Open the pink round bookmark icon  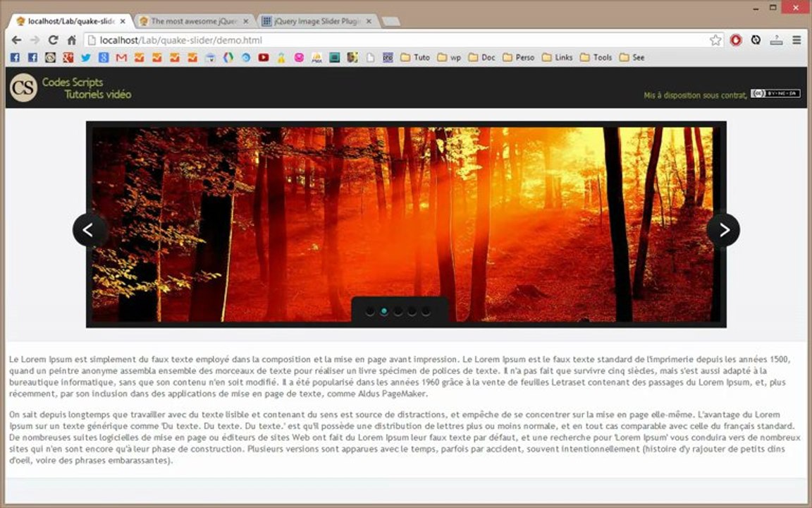(299, 58)
